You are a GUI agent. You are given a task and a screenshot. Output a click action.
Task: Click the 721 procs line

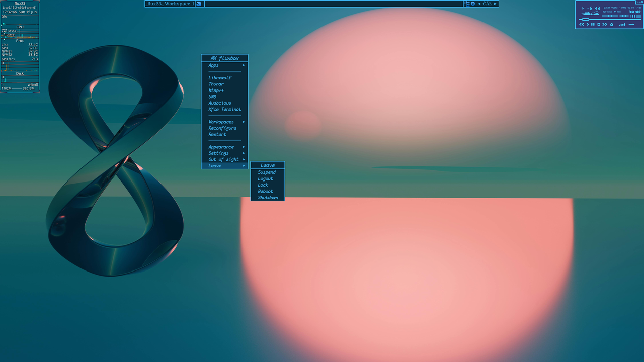(9, 30)
